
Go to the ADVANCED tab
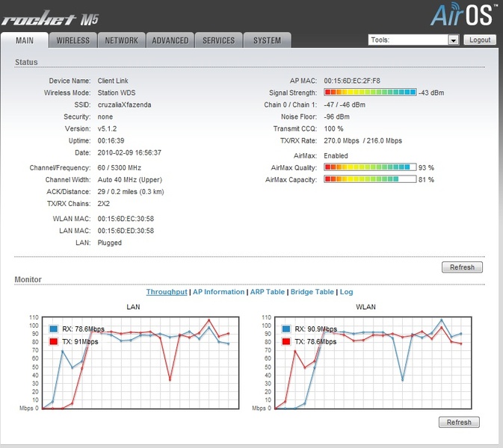point(170,40)
